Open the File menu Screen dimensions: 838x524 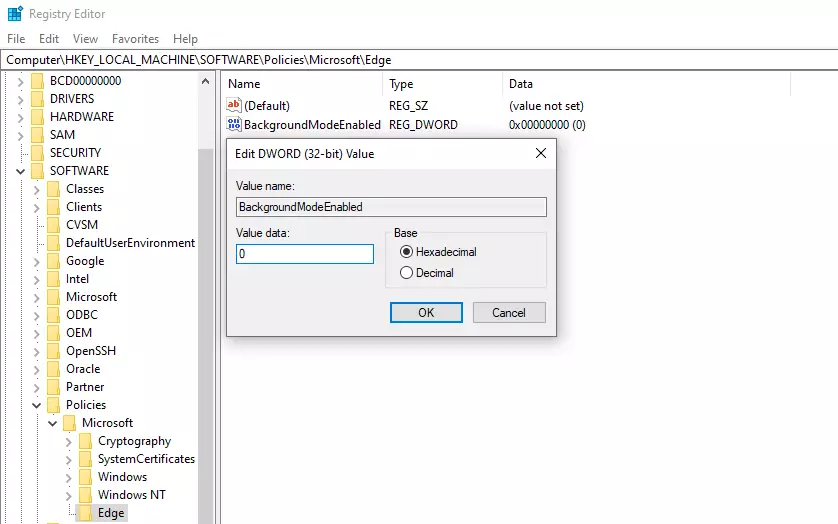pyautogui.click(x=16, y=39)
